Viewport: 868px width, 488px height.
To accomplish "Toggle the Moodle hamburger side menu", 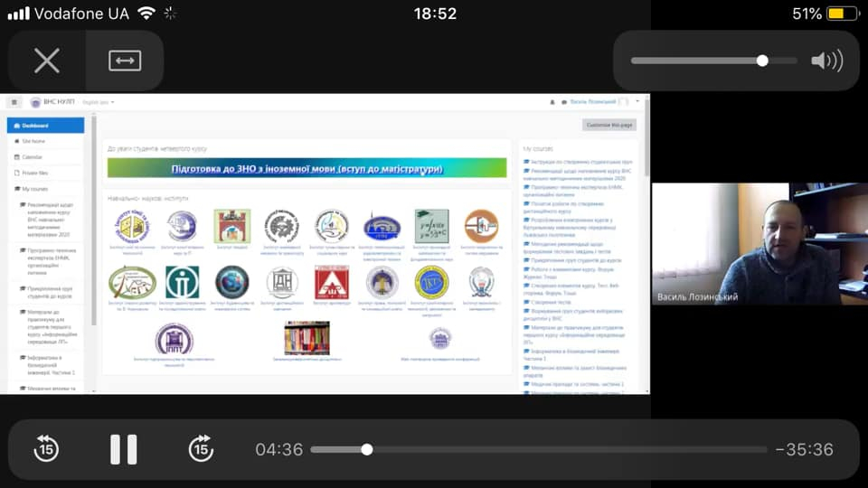I will pos(14,102).
